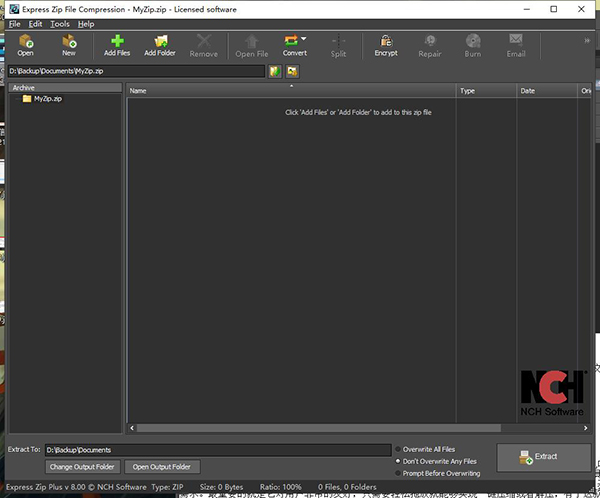Expand the Convert dropdown arrow
This screenshot has width=600, height=498.
point(304,39)
